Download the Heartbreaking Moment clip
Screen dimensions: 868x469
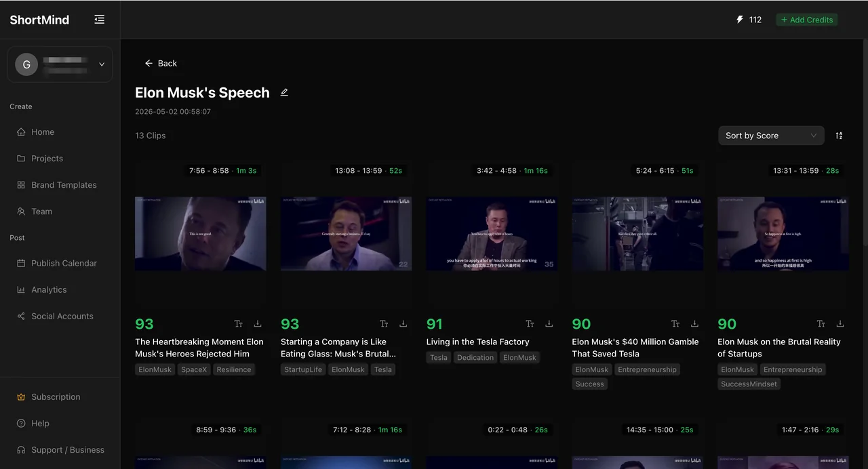pos(258,324)
